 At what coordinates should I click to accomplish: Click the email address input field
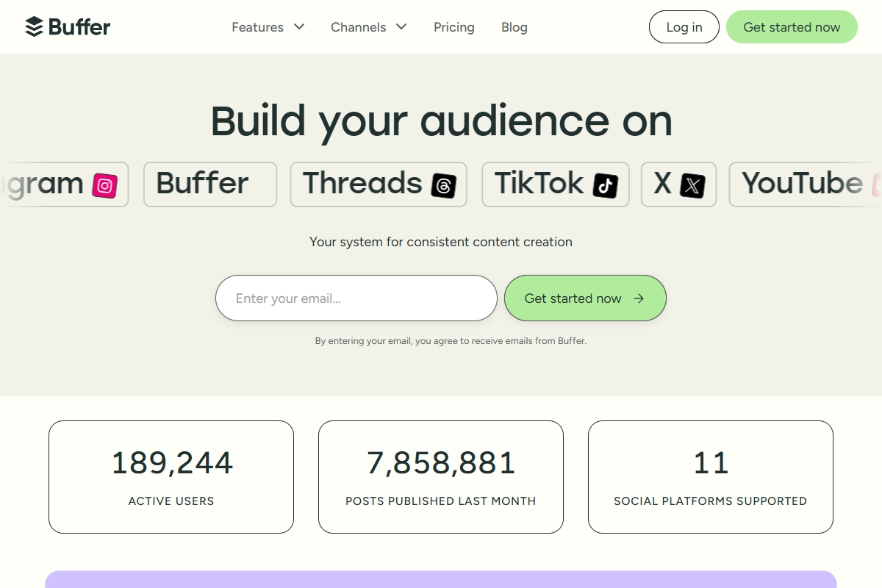coord(356,298)
